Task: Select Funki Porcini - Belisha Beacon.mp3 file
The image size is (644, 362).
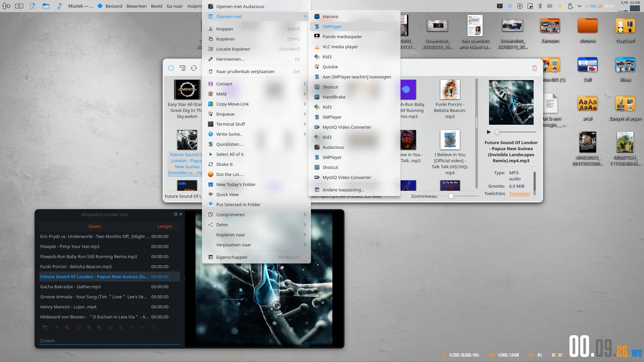Action: coord(450,99)
